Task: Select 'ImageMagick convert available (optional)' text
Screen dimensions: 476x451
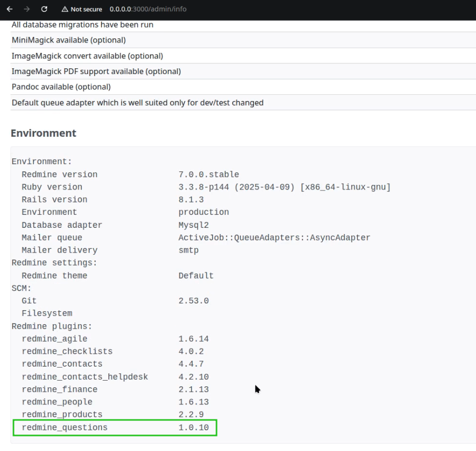Action: click(x=88, y=56)
